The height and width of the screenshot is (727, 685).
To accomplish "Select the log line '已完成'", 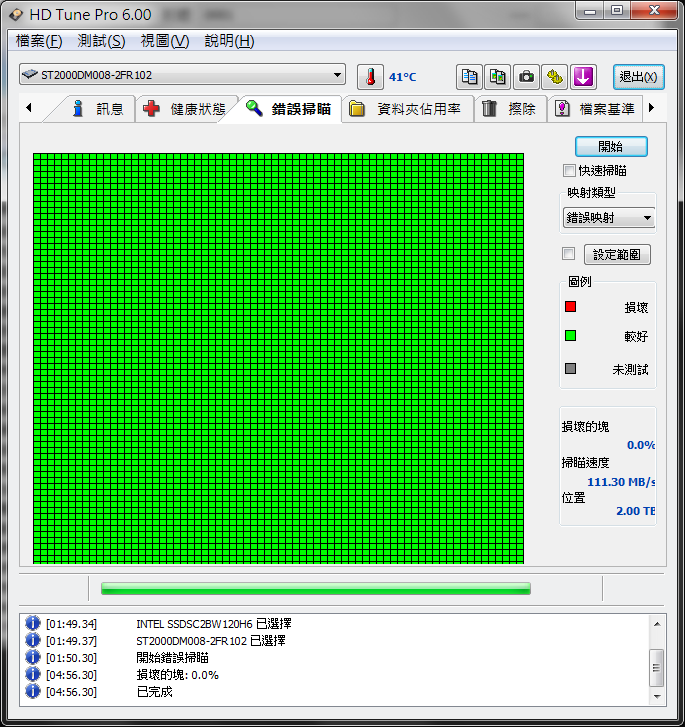I will click(154, 692).
